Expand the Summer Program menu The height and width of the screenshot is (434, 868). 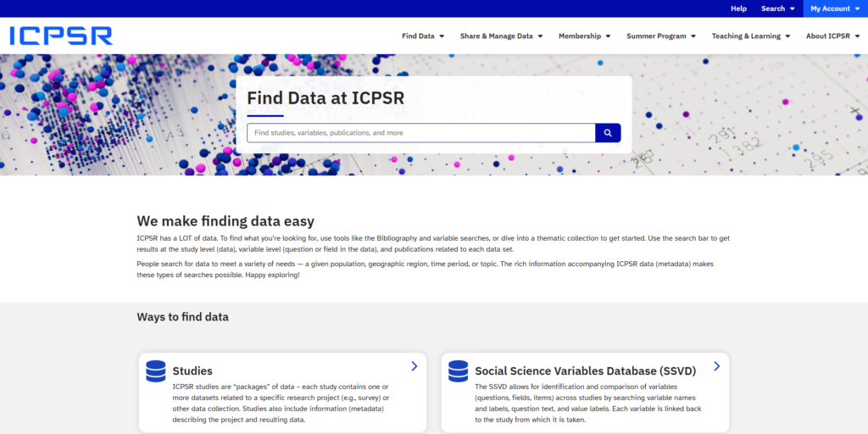[x=661, y=36]
